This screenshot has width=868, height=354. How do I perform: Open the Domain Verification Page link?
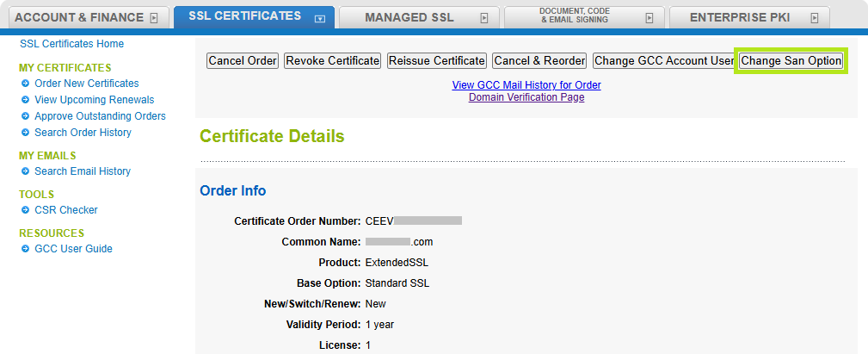coord(526,97)
